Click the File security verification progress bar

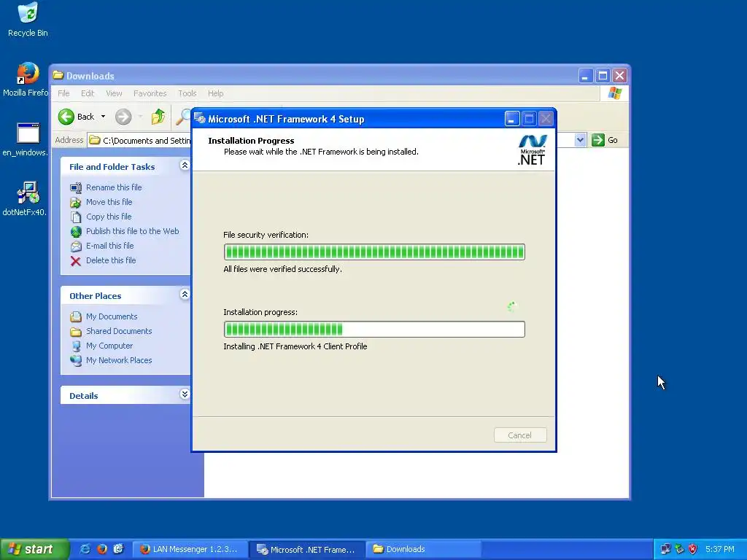pyautogui.click(x=374, y=252)
